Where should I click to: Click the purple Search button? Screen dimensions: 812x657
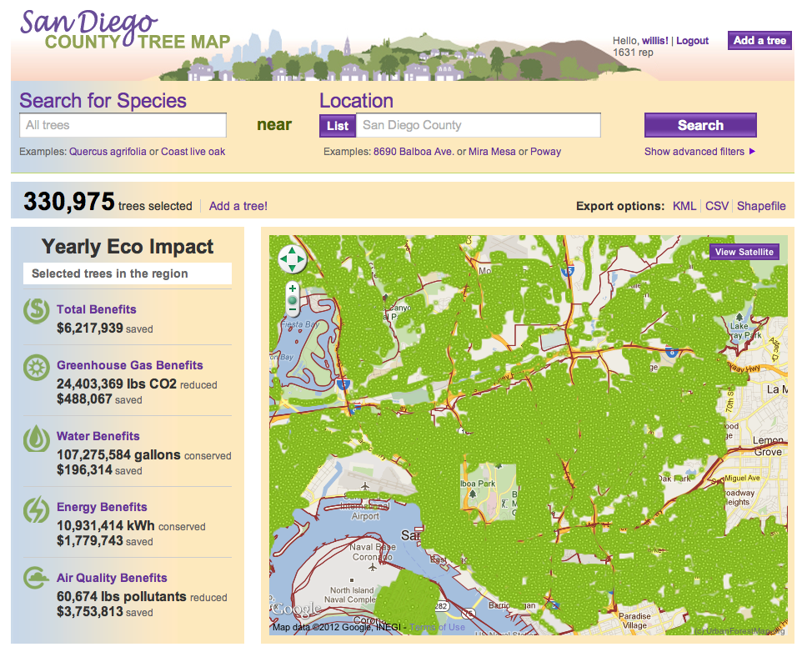pos(700,125)
